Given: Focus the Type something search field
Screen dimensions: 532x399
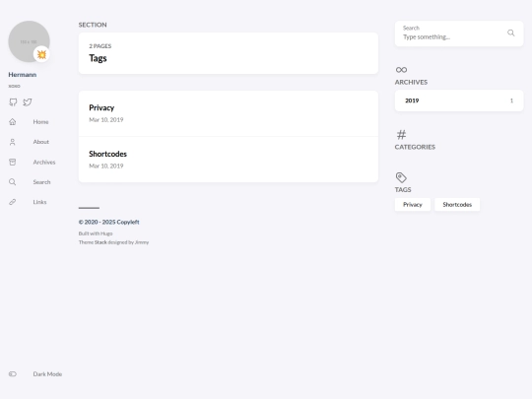Looking at the screenshot, I should 453,37.
